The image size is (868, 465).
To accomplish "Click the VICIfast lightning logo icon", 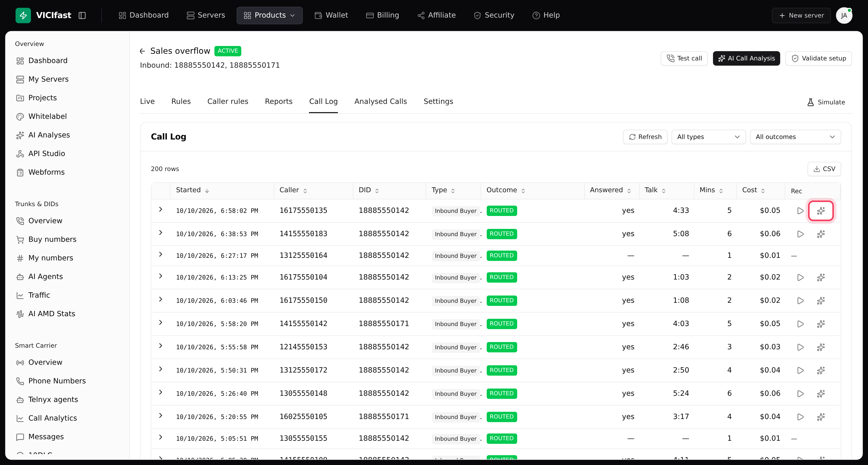I will coord(23,15).
